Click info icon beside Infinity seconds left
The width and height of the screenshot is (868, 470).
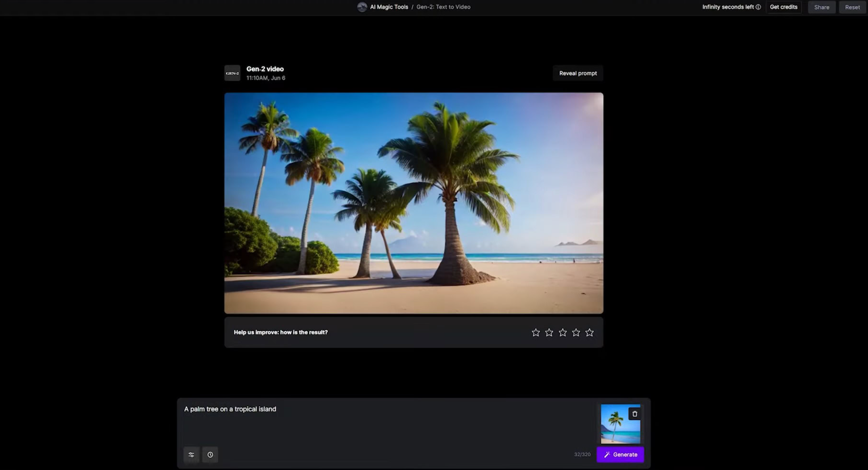tap(758, 7)
